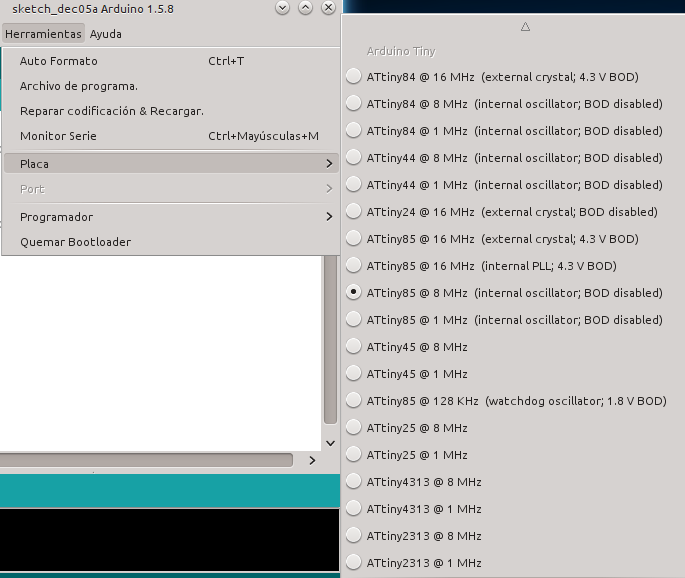Image resolution: width=685 pixels, height=578 pixels.
Task: Select ATtiny85 @ 16 MHz external crystal
Action: (513, 239)
